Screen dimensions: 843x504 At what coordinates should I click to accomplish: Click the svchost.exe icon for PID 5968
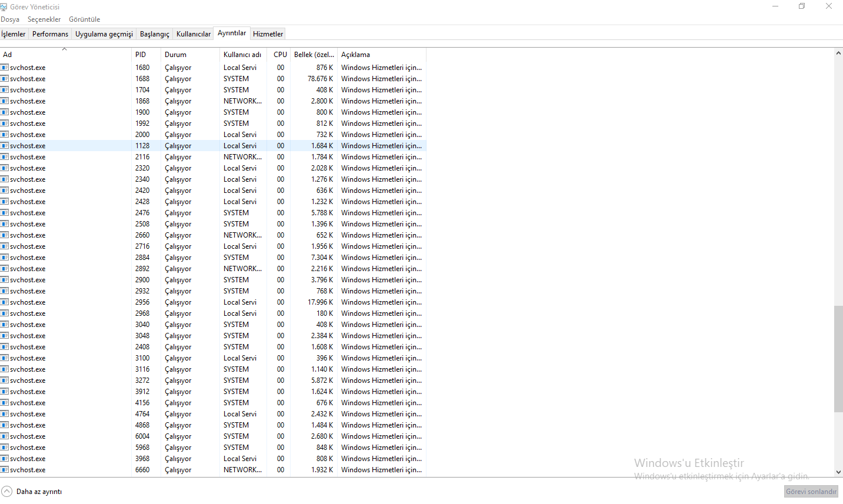5,448
